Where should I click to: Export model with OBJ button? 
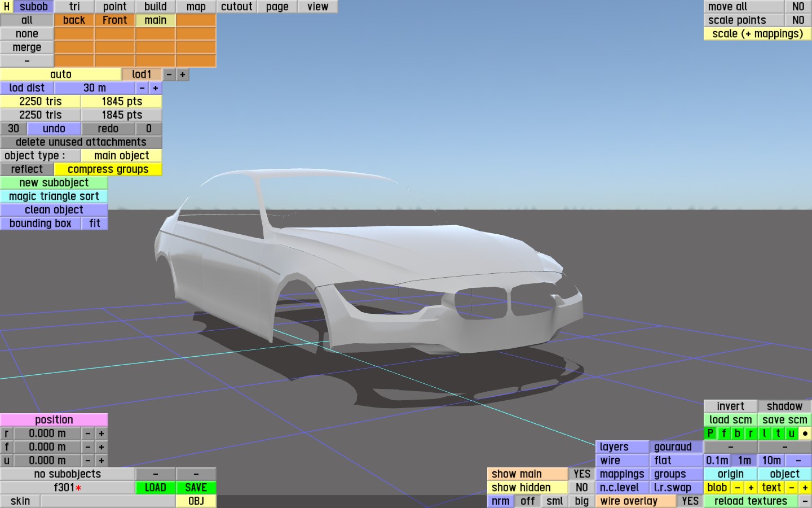click(x=196, y=501)
